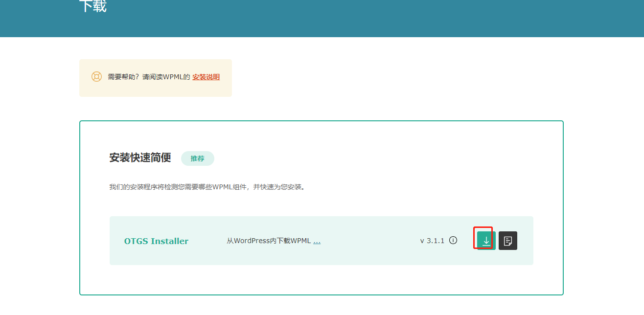Click the 下载 page heading
This screenshot has width=644, height=315.
tap(93, 6)
